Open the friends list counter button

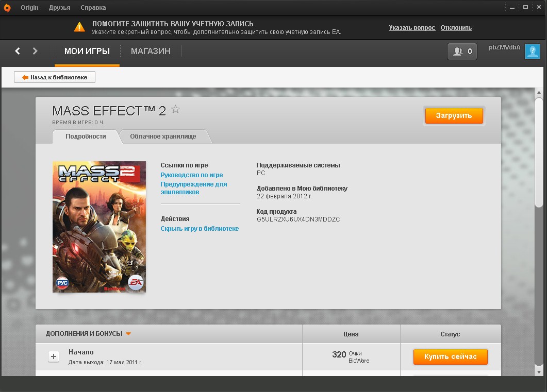click(x=462, y=52)
